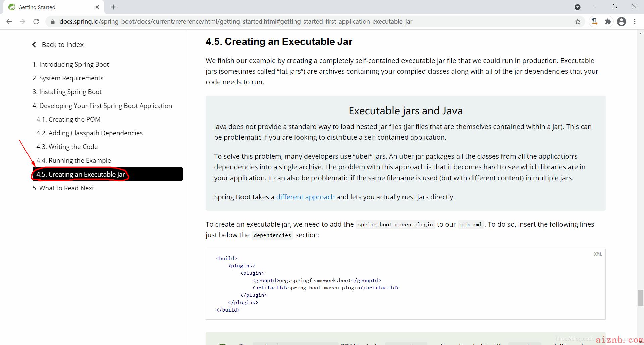This screenshot has height=345, width=644.
Task: Click the XML label on code block
Action: click(x=598, y=254)
